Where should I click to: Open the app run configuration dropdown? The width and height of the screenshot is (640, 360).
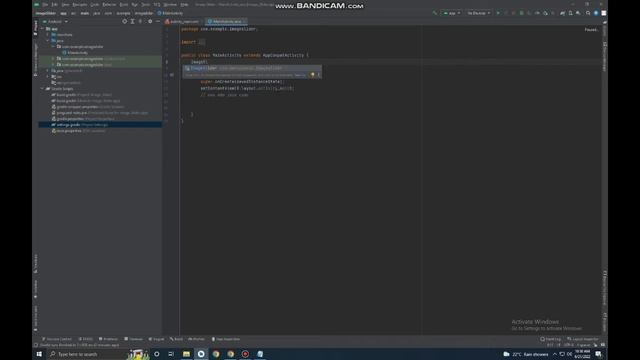pyautogui.click(x=452, y=13)
